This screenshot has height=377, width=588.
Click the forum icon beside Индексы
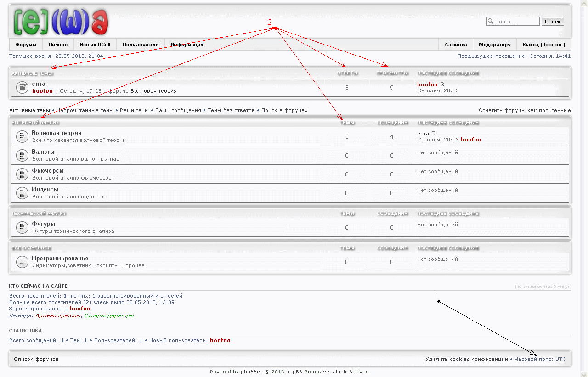click(22, 193)
